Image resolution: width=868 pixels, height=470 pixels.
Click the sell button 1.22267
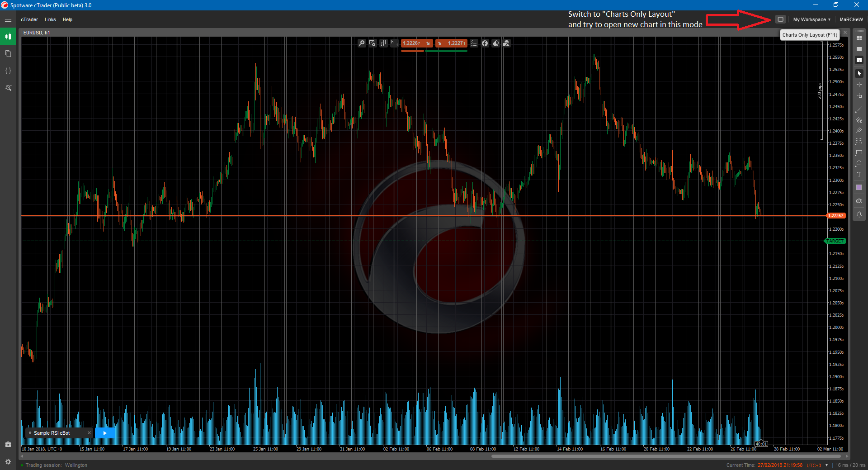(417, 43)
